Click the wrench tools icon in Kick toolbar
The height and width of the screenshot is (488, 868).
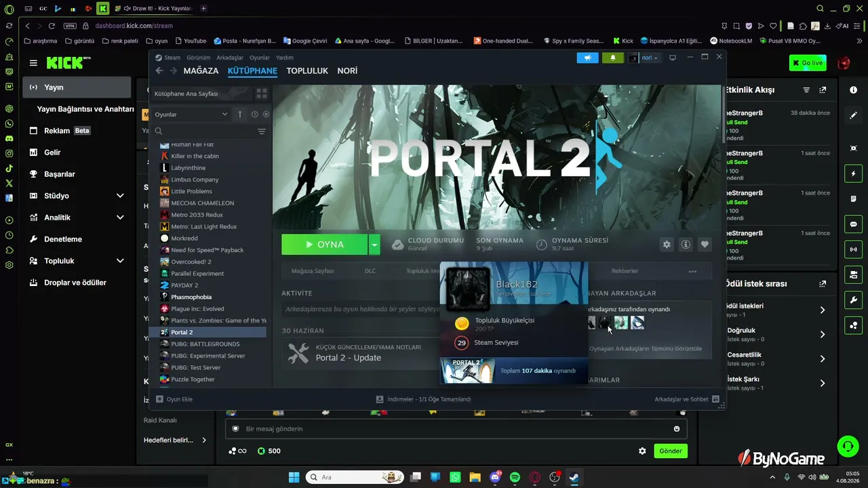853,300
